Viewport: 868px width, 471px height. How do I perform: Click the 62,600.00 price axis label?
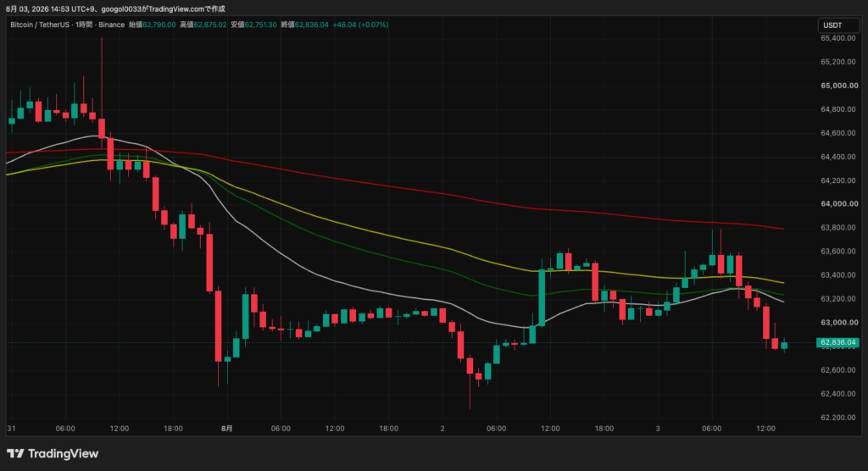tap(838, 370)
